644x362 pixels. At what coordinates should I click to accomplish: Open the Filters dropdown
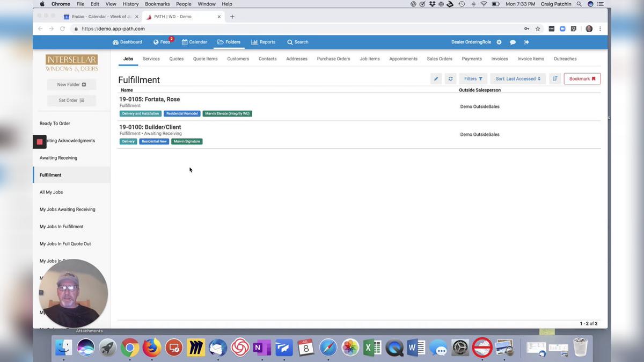pyautogui.click(x=473, y=79)
